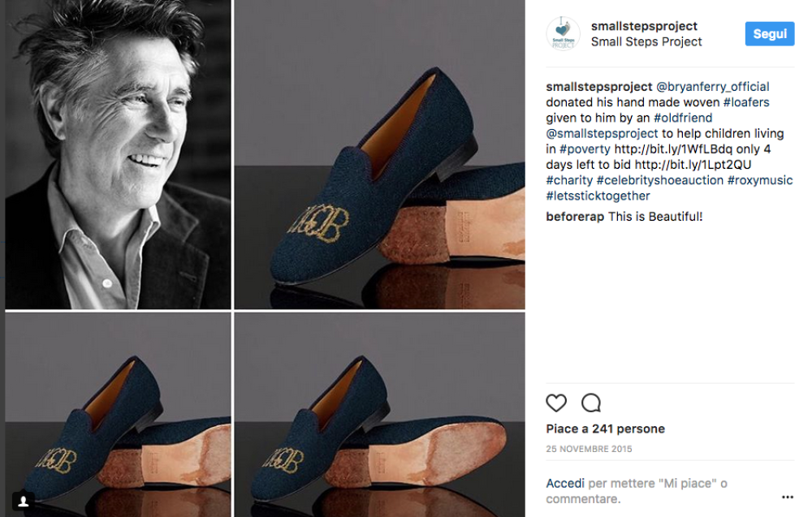Open the @bryanferry_official mention link
812x517 pixels.
point(712,87)
